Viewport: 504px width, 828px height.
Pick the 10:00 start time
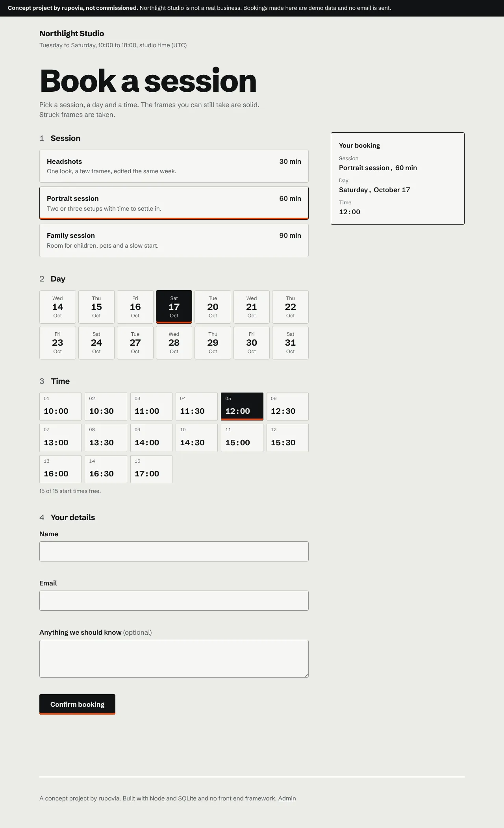tap(60, 406)
